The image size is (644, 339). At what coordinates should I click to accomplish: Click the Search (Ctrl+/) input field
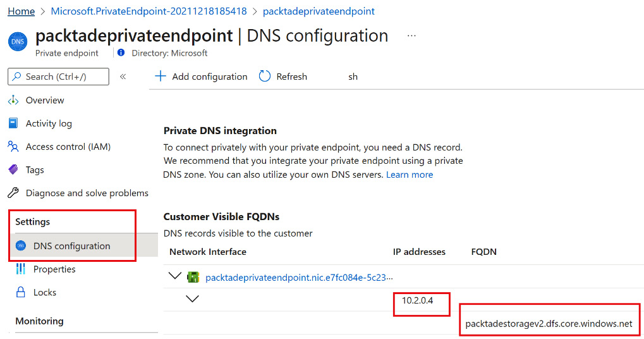[x=58, y=77]
